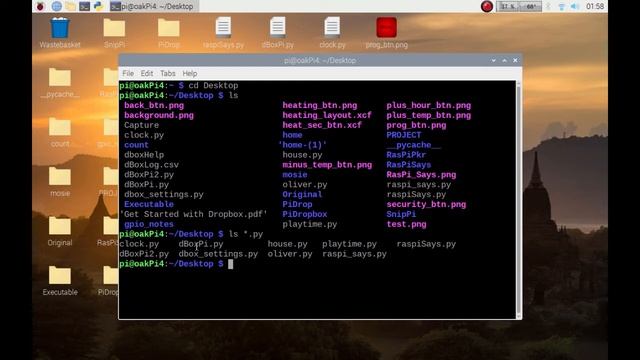Select the clock.py desktop file icon
The height and width of the screenshot is (360, 640).
pos(332,33)
